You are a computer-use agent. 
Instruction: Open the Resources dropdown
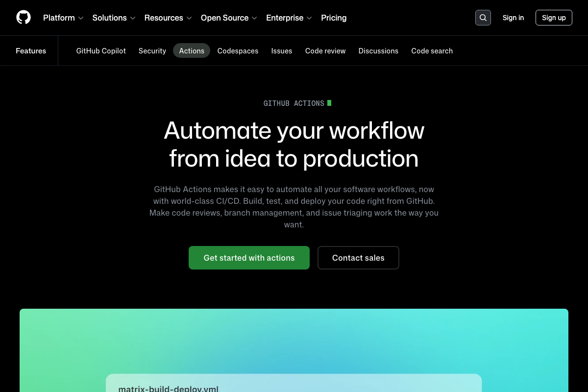pos(168,18)
